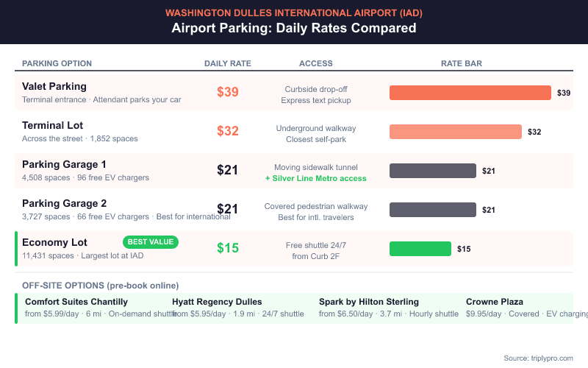The width and height of the screenshot is (588, 368).
Task: Click the orange $39 valet rate bar
Action: pyautogui.click(x=470, y=93)
